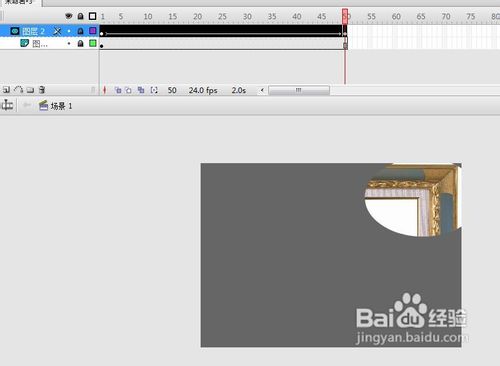Image resolution: width=500 pixels, height=366 pixels.
Task: Click the current frame value 50
Action: [172, 90]
